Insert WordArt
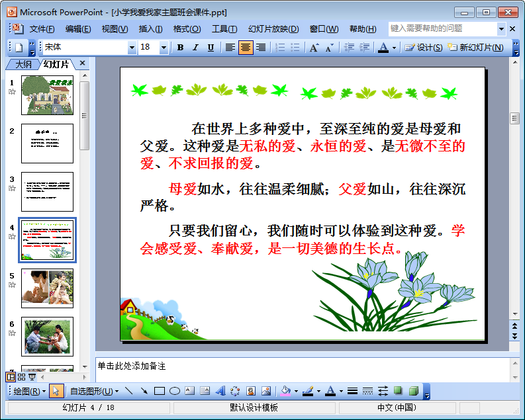This screenshot has width=525, height=420. 220,391
